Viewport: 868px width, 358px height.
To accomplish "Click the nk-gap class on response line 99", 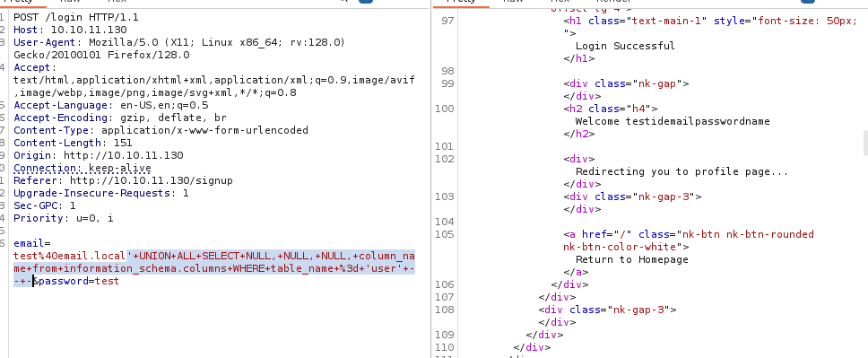I will (657, 83).
